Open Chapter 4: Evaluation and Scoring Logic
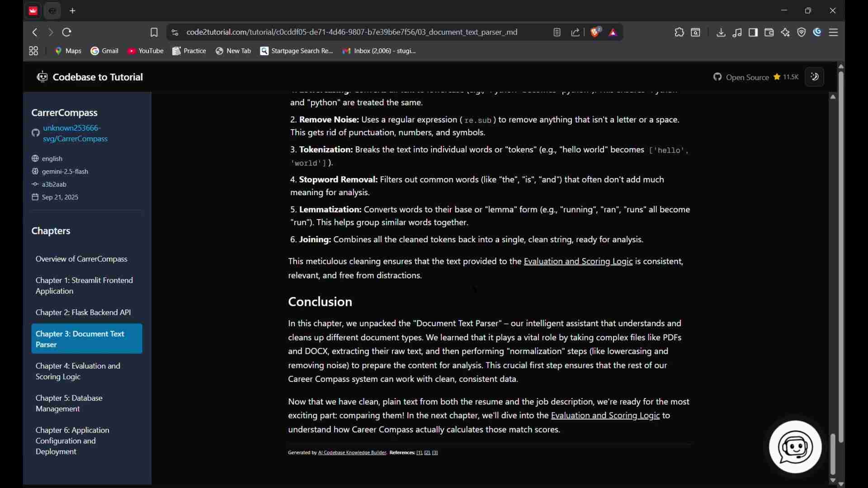The image size is (868, 488). (78, 371)
